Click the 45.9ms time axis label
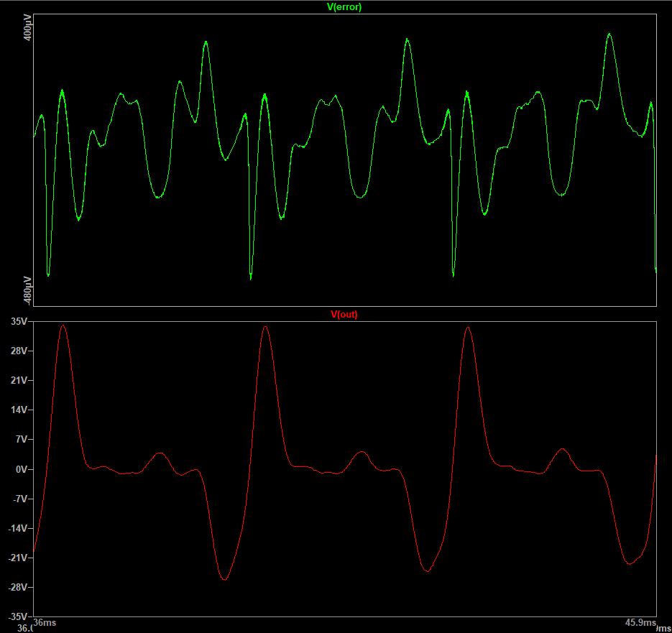The width and height of the screenshot is (672, 633). (640, 623)
